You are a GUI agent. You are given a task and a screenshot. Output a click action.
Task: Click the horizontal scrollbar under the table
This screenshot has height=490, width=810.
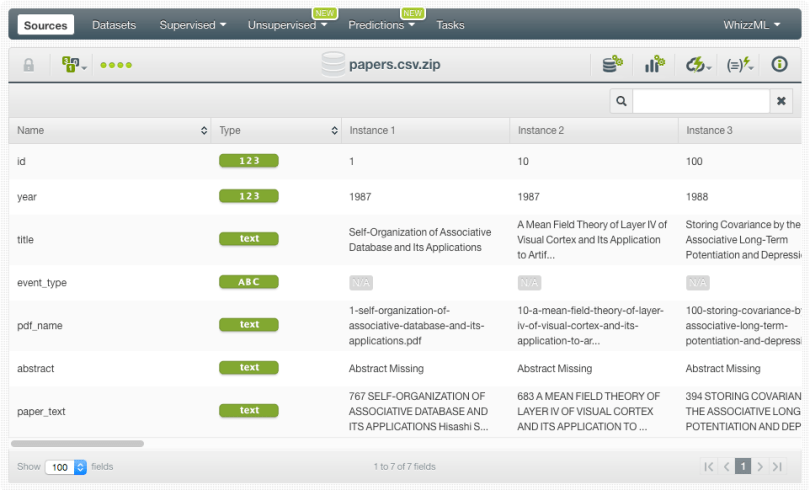[78, 443]
